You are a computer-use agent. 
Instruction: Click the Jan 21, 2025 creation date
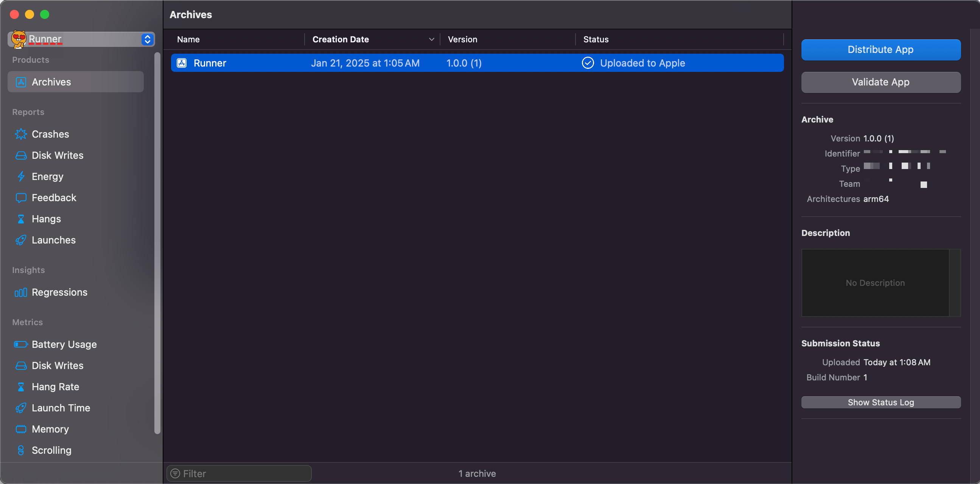[x=365, y=63]
